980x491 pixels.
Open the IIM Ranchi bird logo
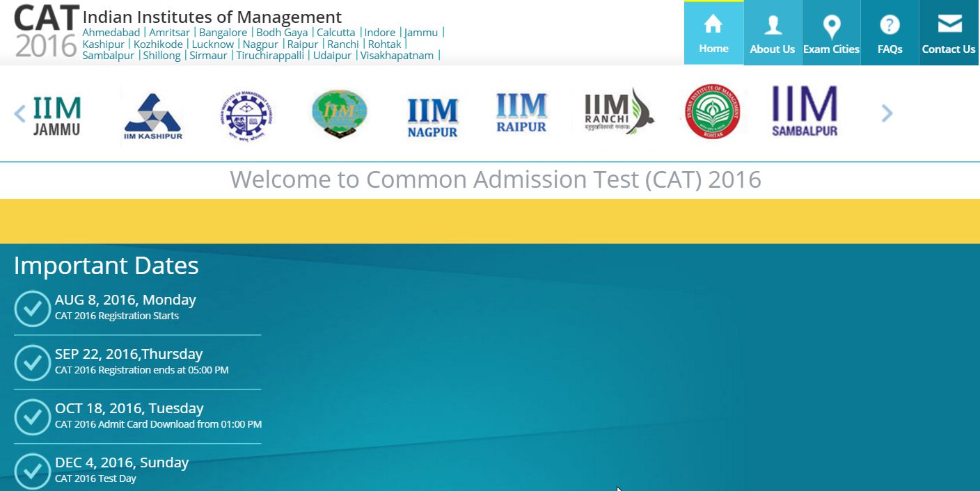[x=618, y=111]
